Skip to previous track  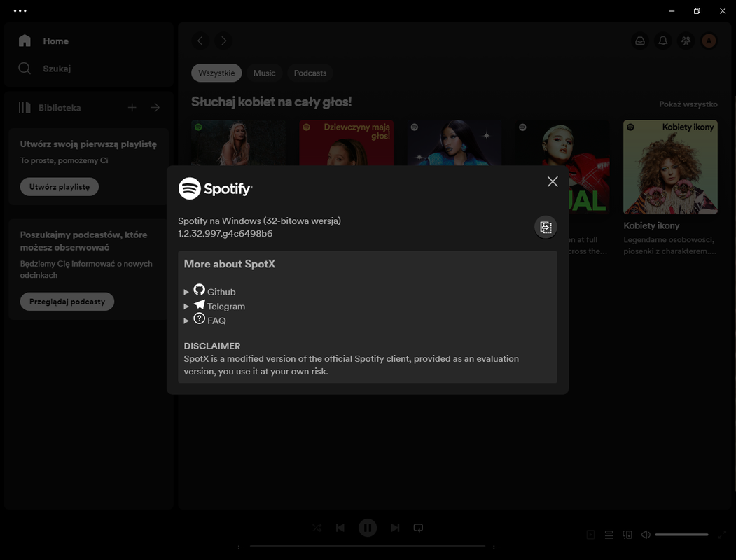point(340,528)
